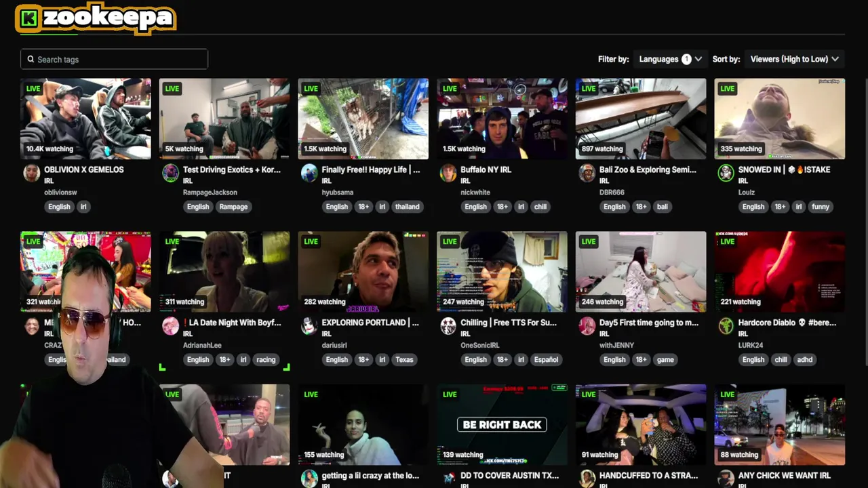Click the chill tag under nickwhite
This screenshot has height=488, width=868.
tap(540, 207)
